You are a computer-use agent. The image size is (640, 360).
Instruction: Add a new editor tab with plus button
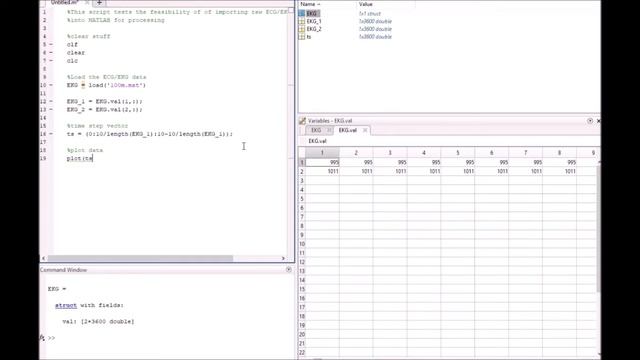tap(99, 2)
